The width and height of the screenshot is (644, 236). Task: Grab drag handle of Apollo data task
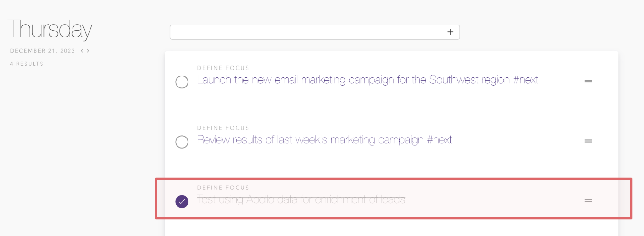pyautogui.click(x=588, y=201)
